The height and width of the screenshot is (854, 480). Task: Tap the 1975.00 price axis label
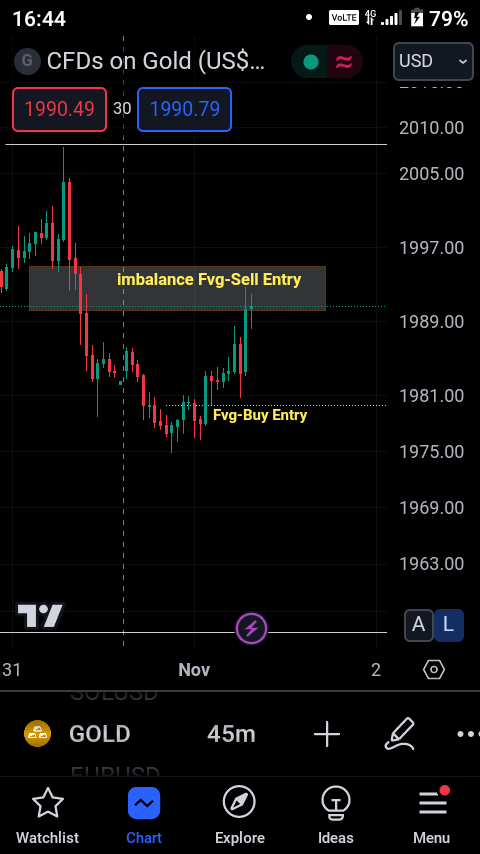pos(432,452)
